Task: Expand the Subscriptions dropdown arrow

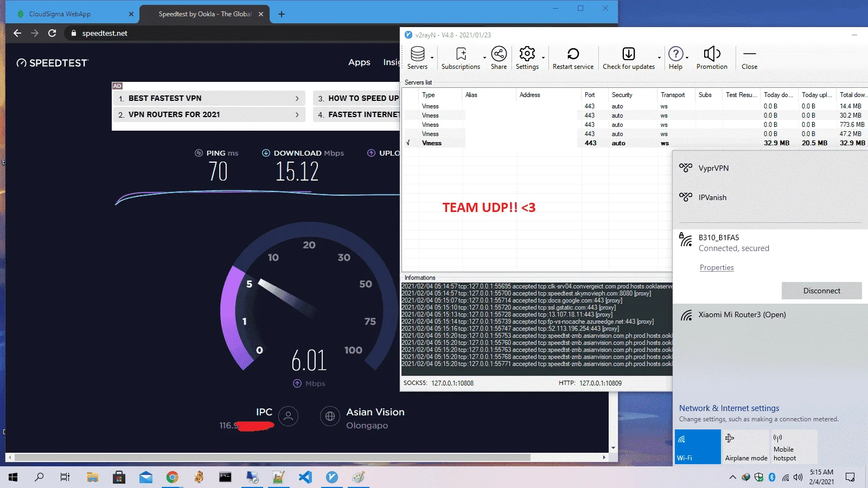Action: [484, 57]
